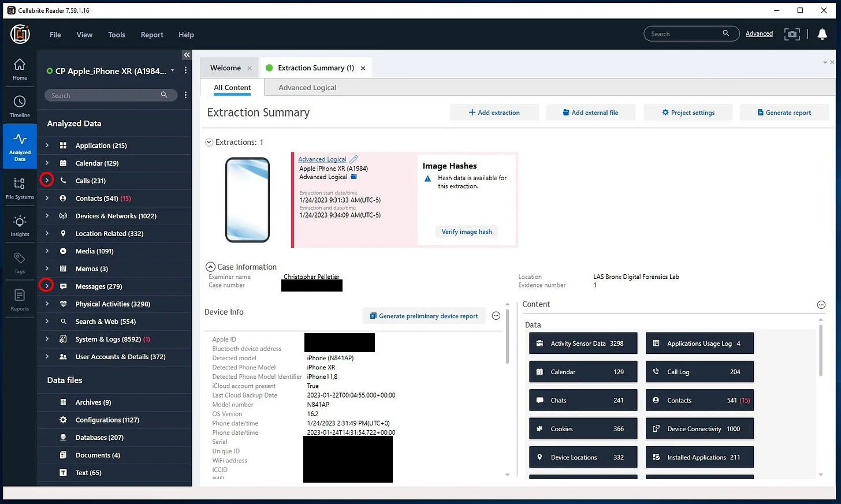Image resolution: width=841 pixels, height=504 pixels.
Task: Open Project settings
Action: tap(688, 113)
